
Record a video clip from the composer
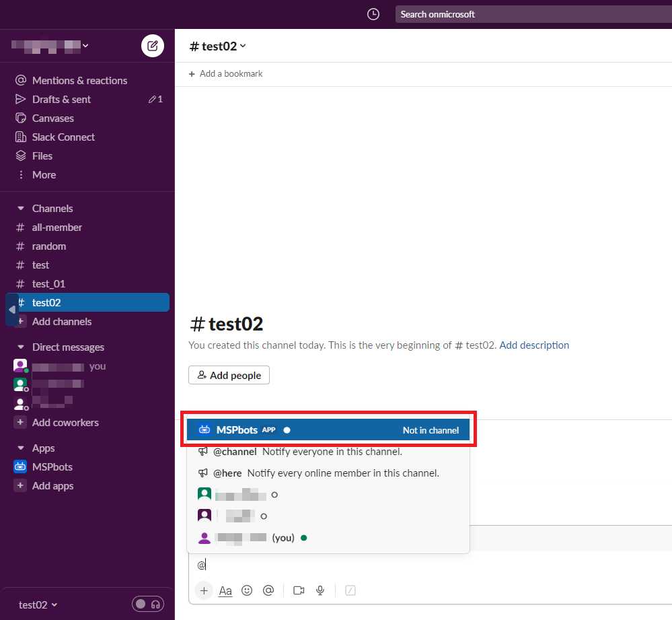tap(298, 590)
